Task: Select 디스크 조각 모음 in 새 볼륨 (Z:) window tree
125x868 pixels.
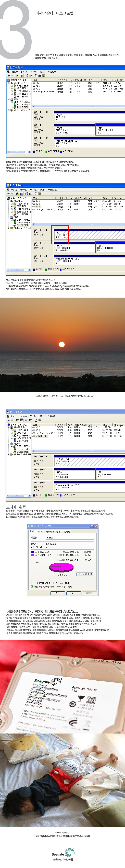Action: point(23,449)
